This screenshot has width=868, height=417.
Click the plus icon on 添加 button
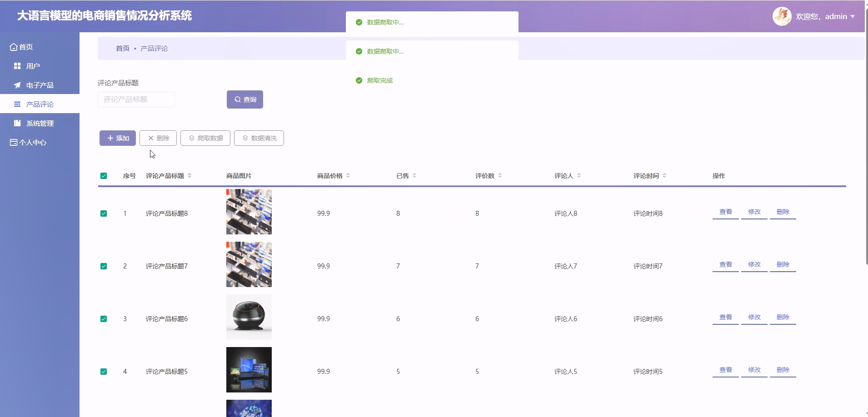[110, 138]
